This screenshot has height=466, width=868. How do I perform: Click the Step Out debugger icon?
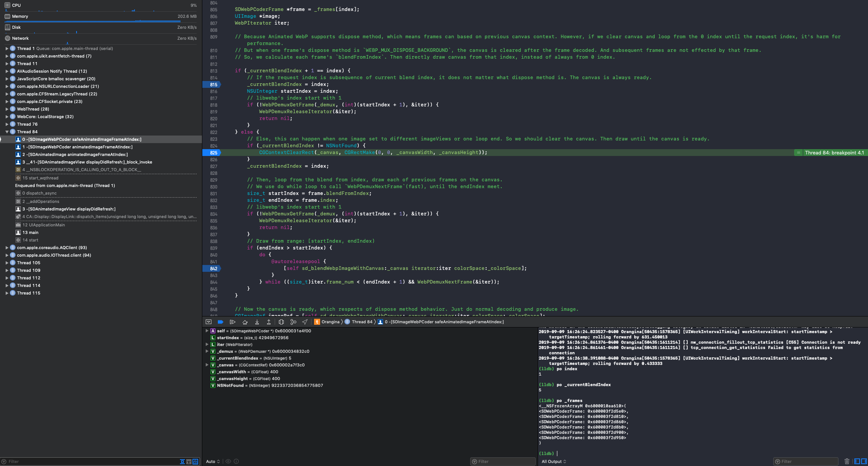(x=269, y=321)
